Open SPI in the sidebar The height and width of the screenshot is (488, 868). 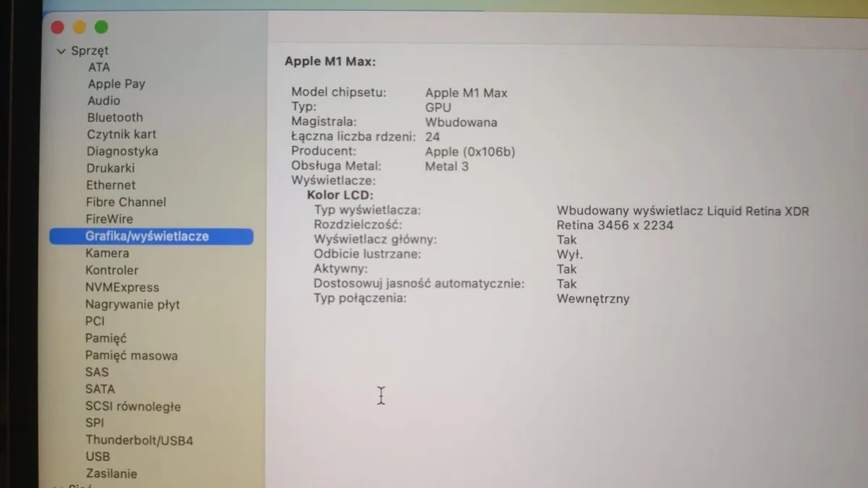pos(95,423)
